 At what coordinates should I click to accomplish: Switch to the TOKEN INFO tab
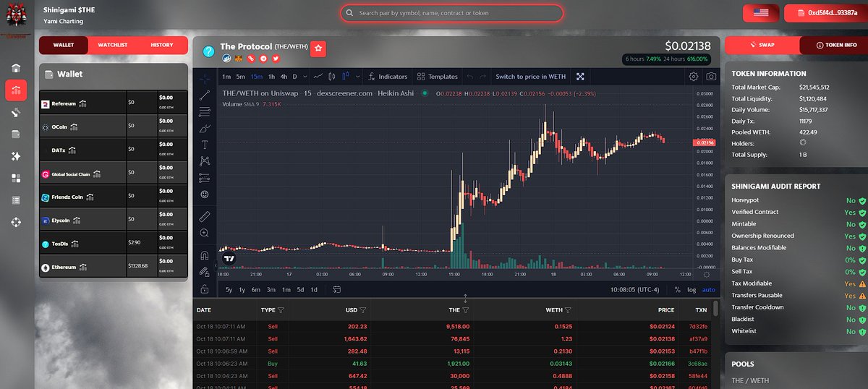click(x=835, y=45)
